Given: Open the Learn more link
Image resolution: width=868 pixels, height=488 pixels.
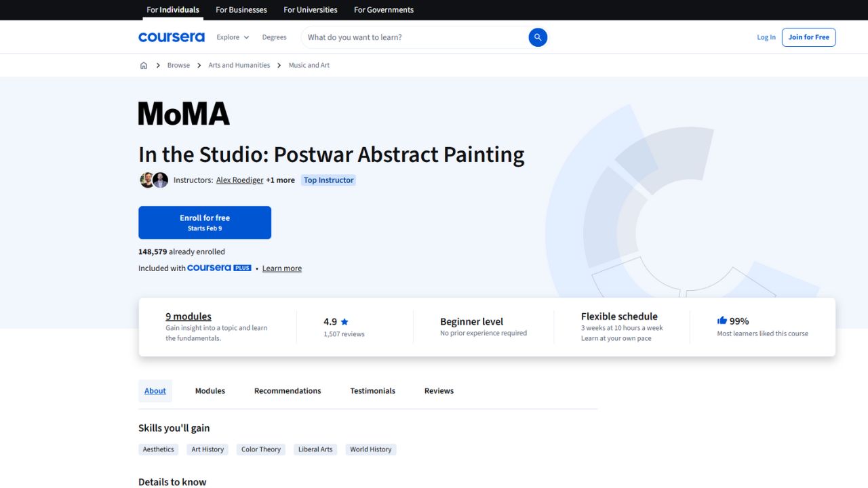Looking at the screenshot, I should point(281,268).
